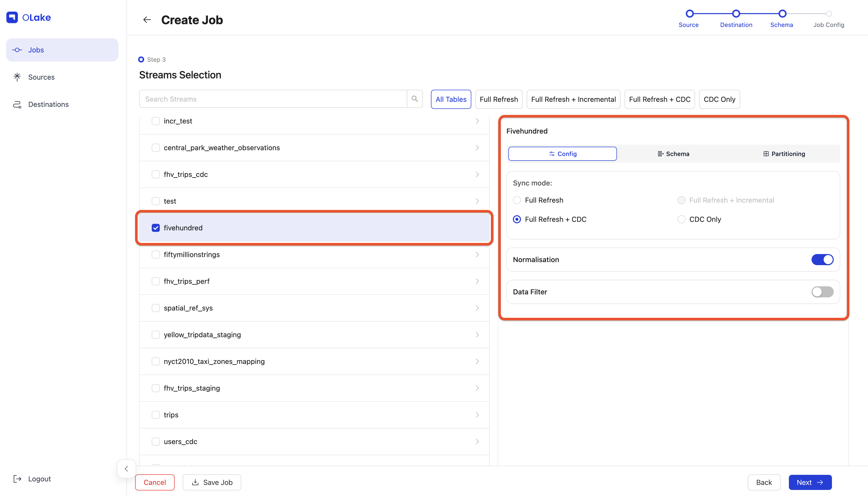Click the search magnifier icon

point(415,99)
